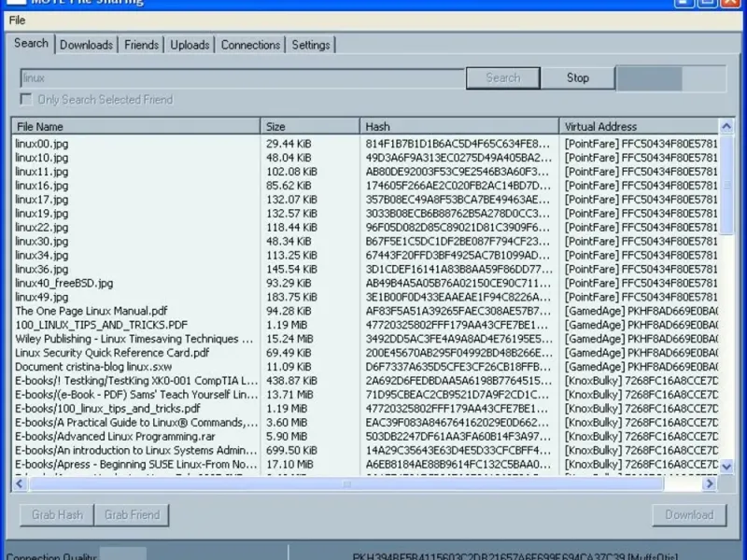Select A Practical Guide to Linux Commands row
This screenshot has height=560, width=747.
(x=365, y=423)
